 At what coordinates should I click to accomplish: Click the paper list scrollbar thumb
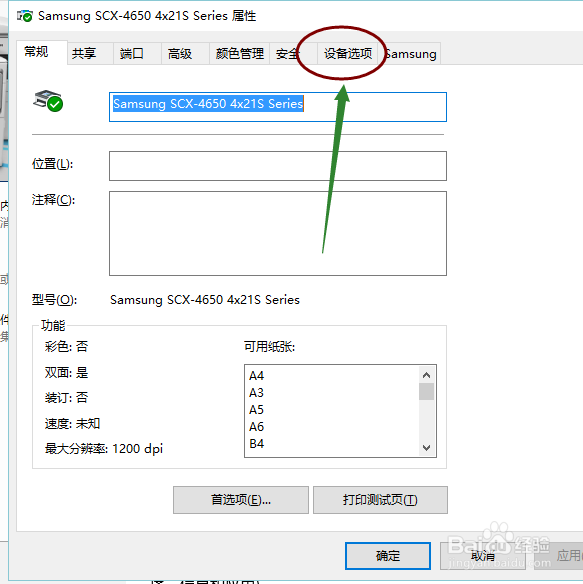[427, 391]
